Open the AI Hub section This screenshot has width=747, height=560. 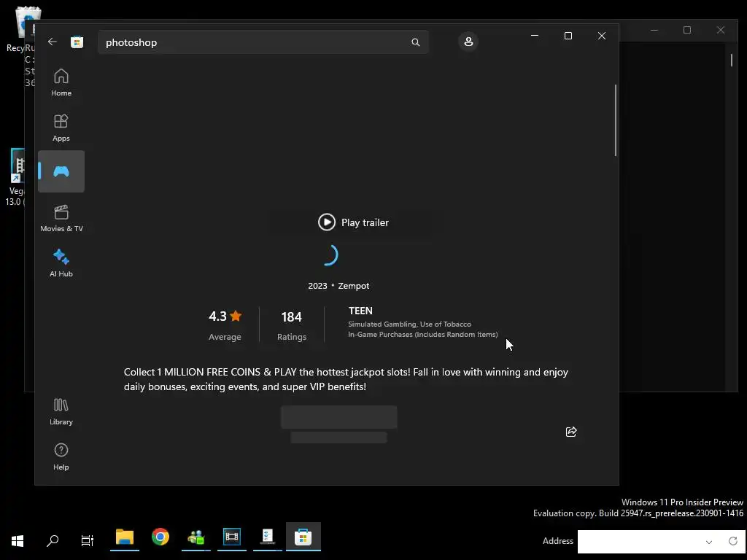tap(61, 263)
